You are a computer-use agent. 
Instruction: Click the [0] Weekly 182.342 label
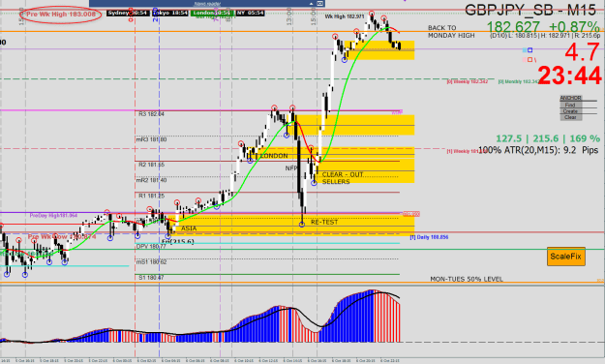click(x=468, y=82)
